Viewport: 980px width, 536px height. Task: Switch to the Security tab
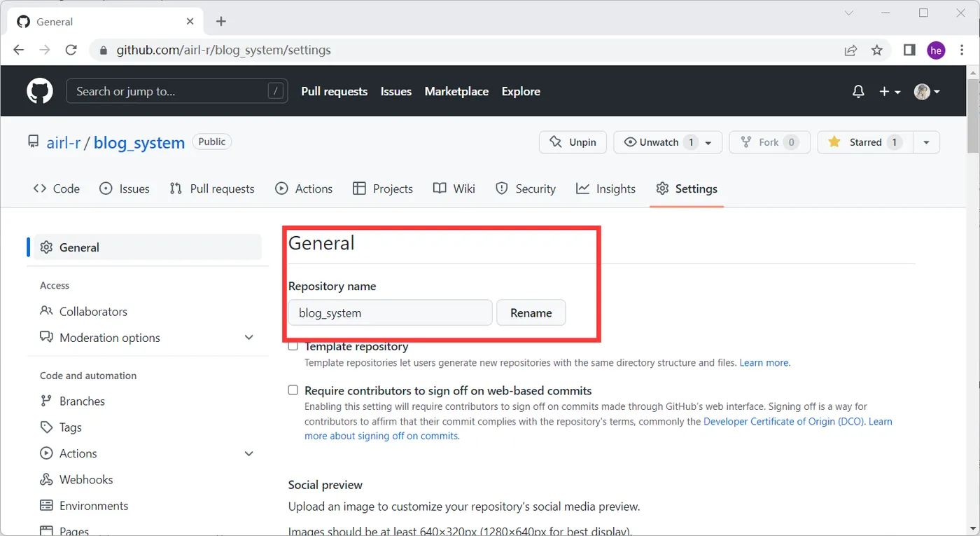coord(526,188)
